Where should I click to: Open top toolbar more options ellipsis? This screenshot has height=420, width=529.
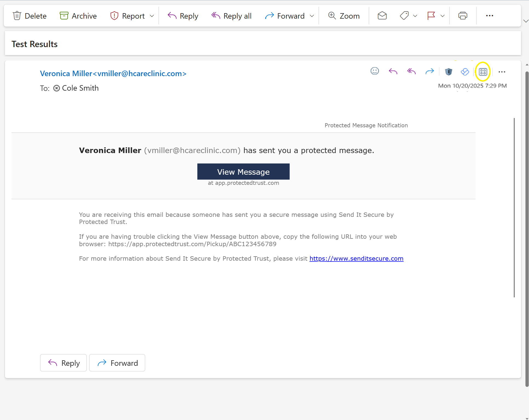490,16
